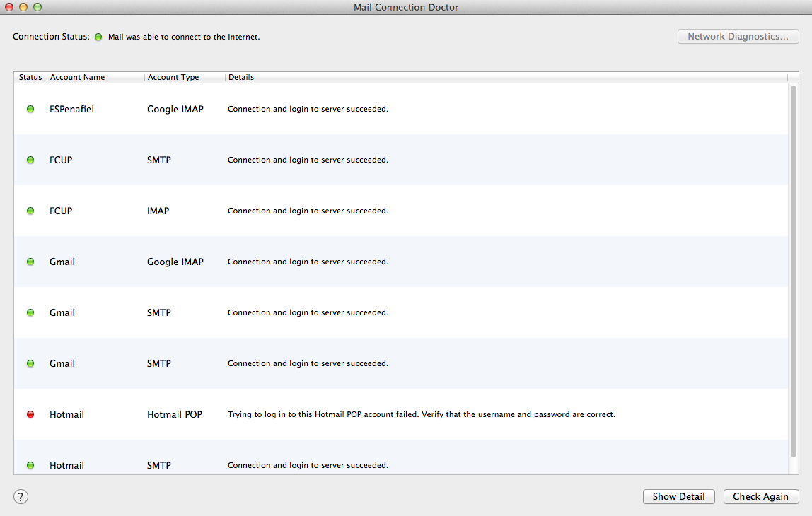Open the help question mark button
The image size is (812, 516).
(21, 497)
